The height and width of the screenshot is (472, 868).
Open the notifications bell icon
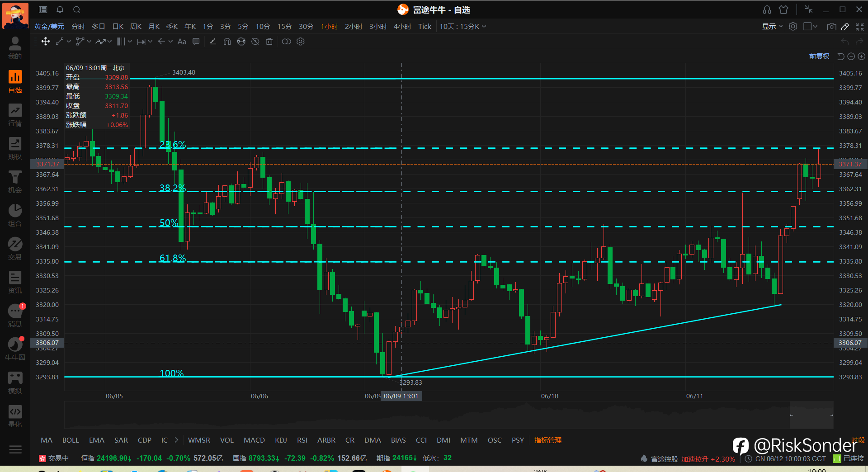coord(60,9)
